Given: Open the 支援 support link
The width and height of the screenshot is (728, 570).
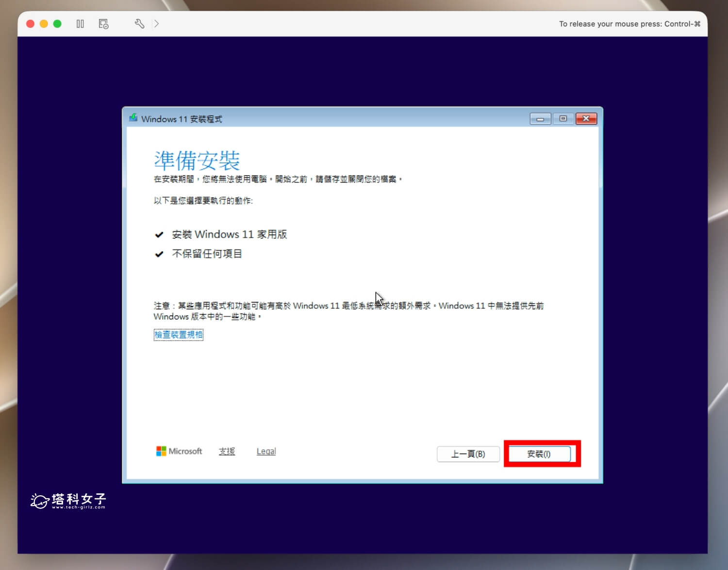Looking at the screenshot, I should click(x=227, y=451).
